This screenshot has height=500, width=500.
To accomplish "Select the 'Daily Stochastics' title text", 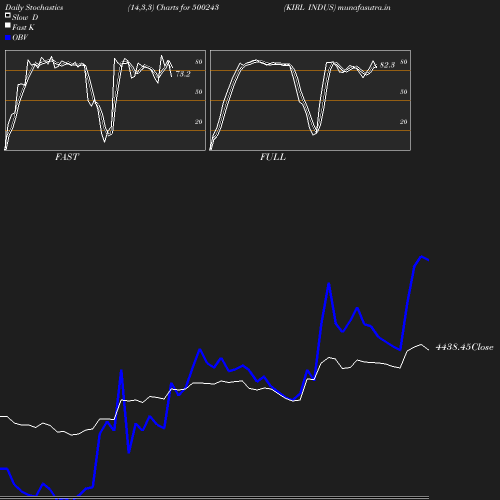I will click(34, 7).
